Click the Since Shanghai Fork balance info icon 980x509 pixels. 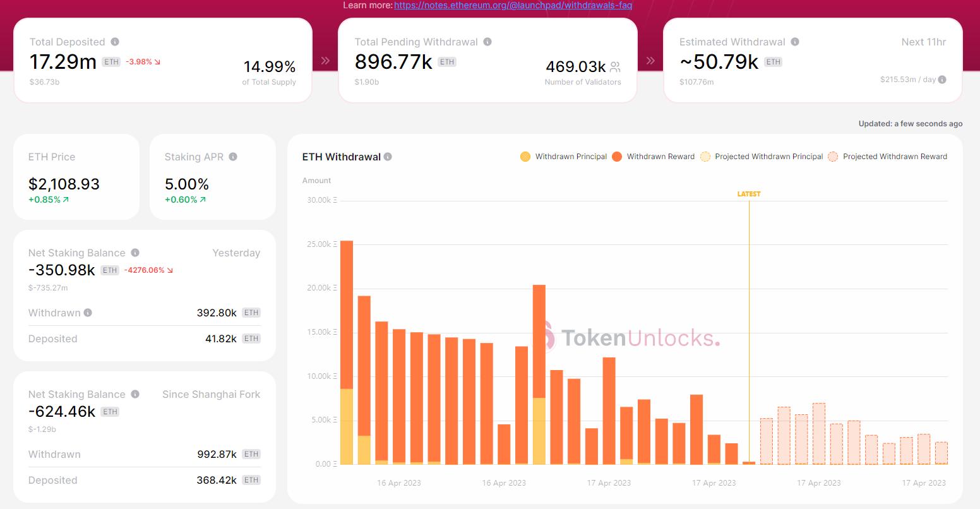[x=135, y=394]
